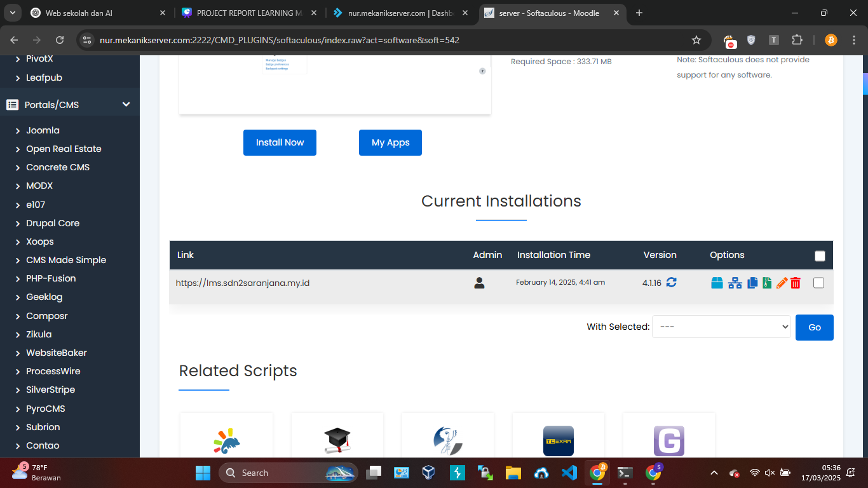Screen dimensions: 868x488
Task: Select the checkbox for the lms.sdn2saranjana.my.id installation
Action: 818,283
